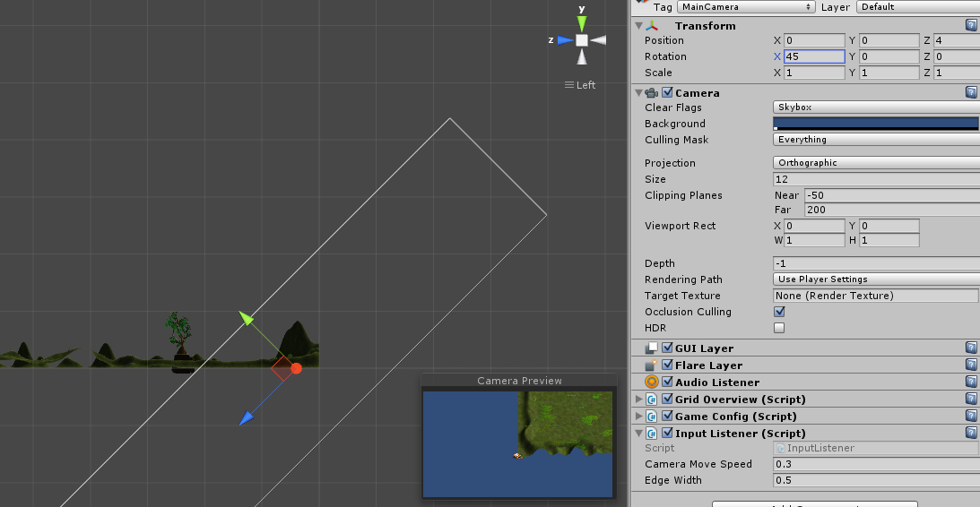The image size is (980, 507).
Task: Open the Clear Flags dropdown
Action: coord(876,107)
